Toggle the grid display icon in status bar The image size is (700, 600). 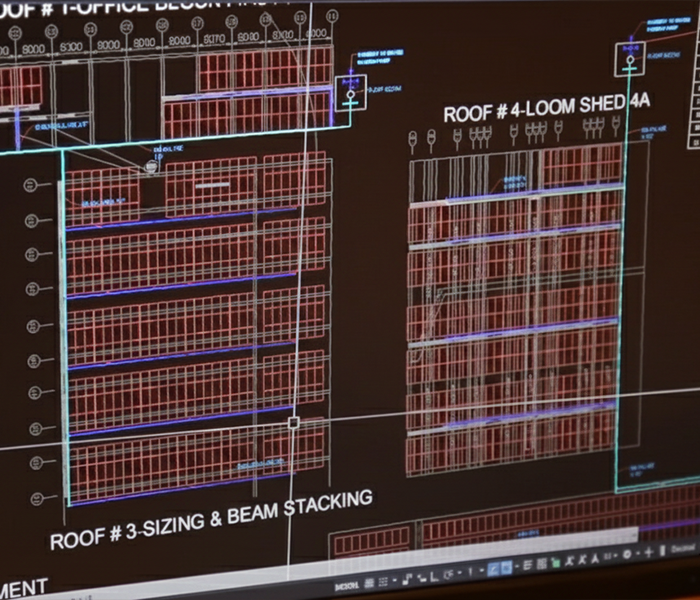(x=370, y=583)
